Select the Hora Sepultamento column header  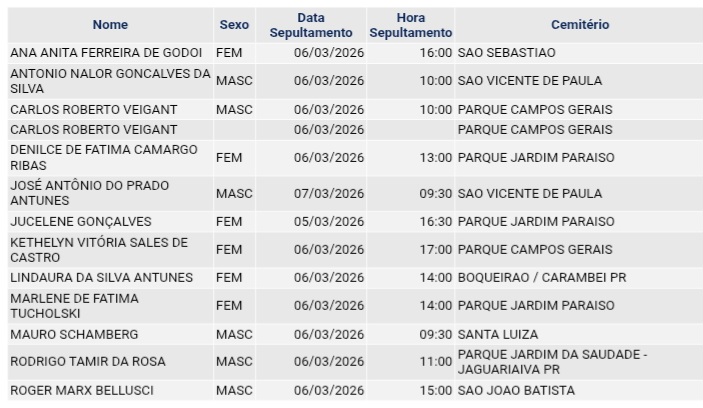click(x=411, y=25)
